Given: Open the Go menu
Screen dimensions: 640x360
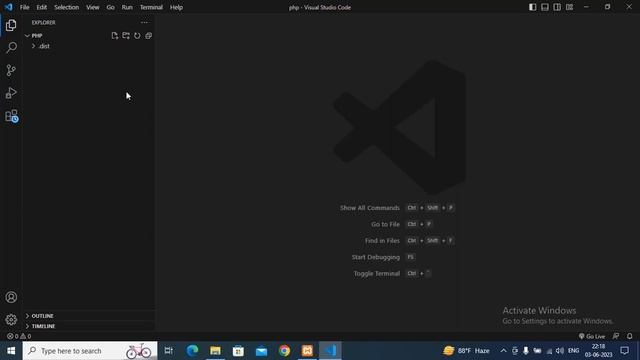Looking at the screenshot, I should [111, 7].
